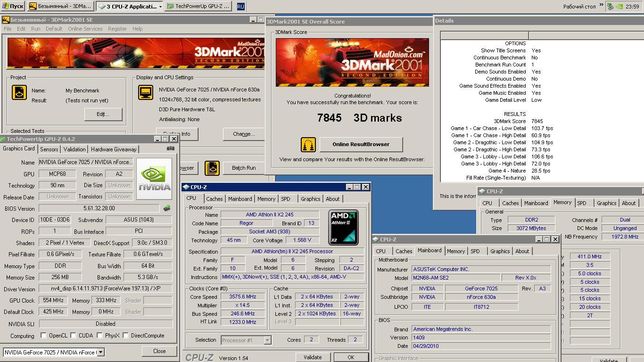
Task: Click the system clock 23:59
Action: coord(632,7)
